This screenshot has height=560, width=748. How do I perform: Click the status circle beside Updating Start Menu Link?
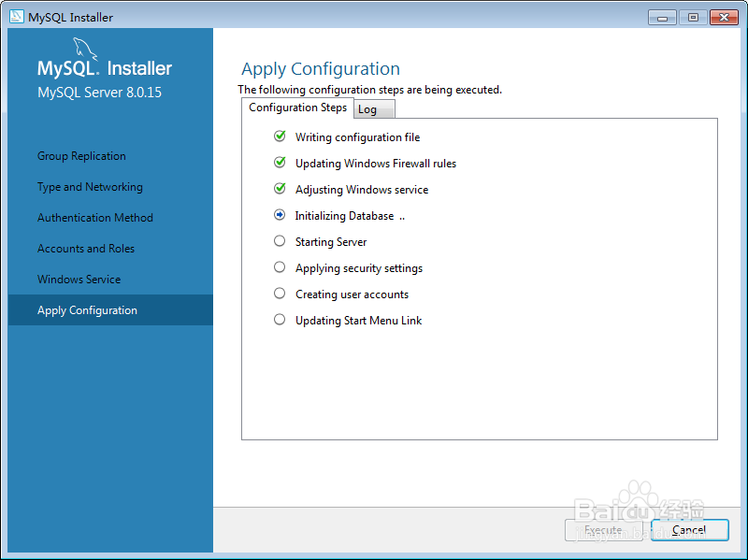(280, 320)
